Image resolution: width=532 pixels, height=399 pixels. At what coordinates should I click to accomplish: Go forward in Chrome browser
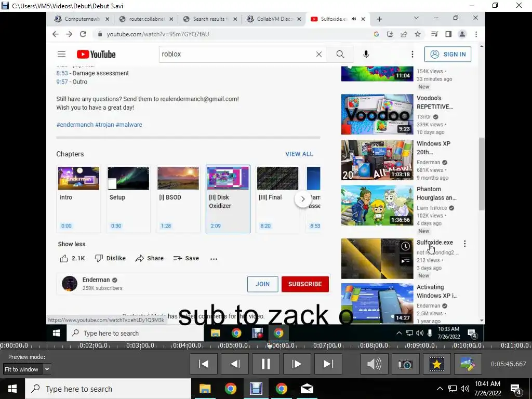69,34
